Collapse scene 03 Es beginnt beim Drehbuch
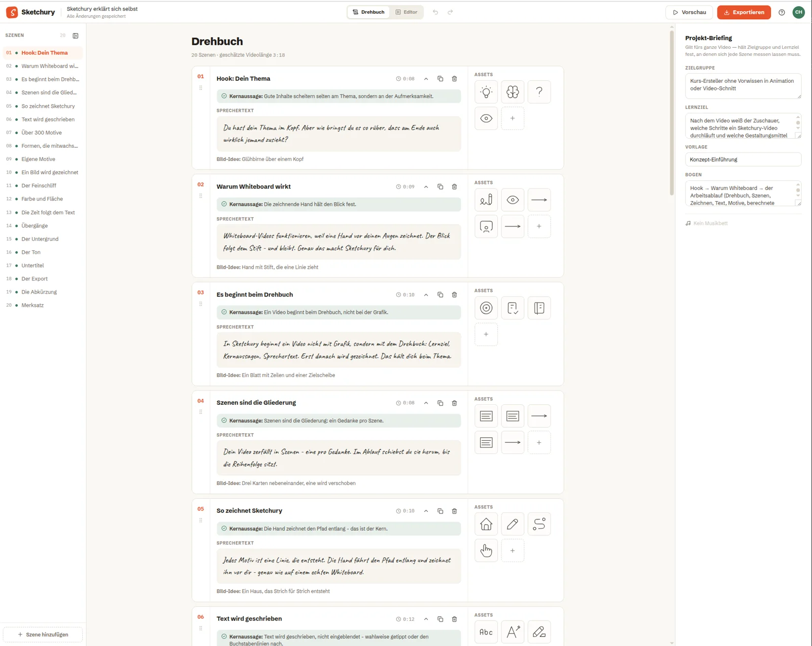This screenshot has height=646, width=812. tap(426, 295)
